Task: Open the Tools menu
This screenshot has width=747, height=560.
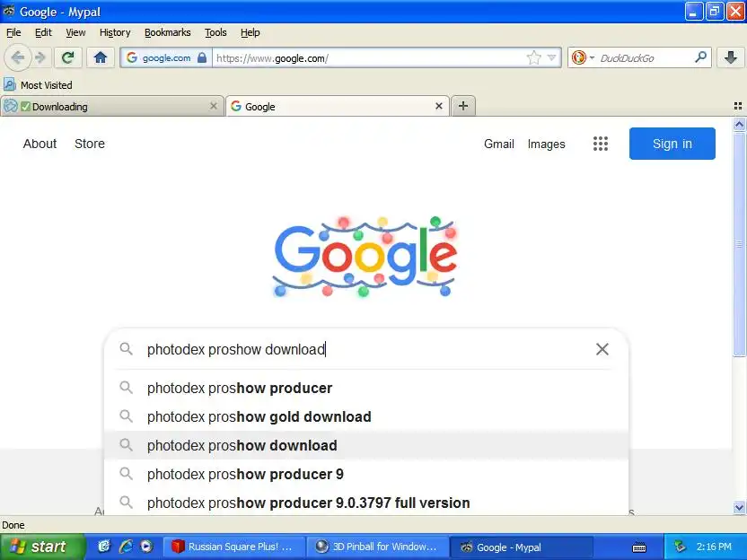Action: 215,32
